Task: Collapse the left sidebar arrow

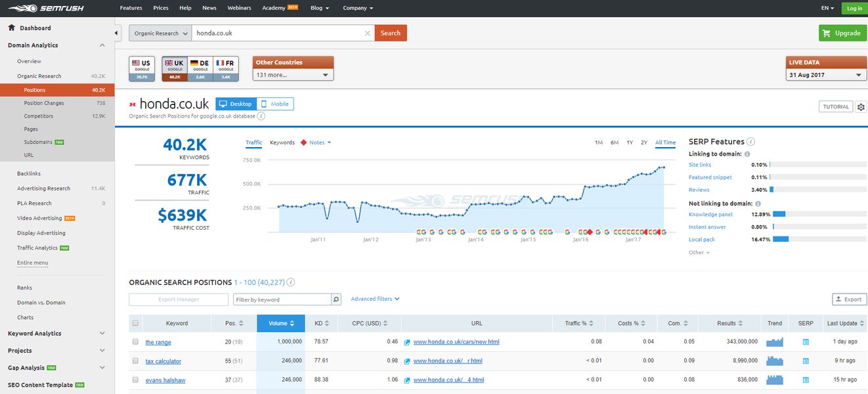Action: pyautogui.click(x=117, y=33)
